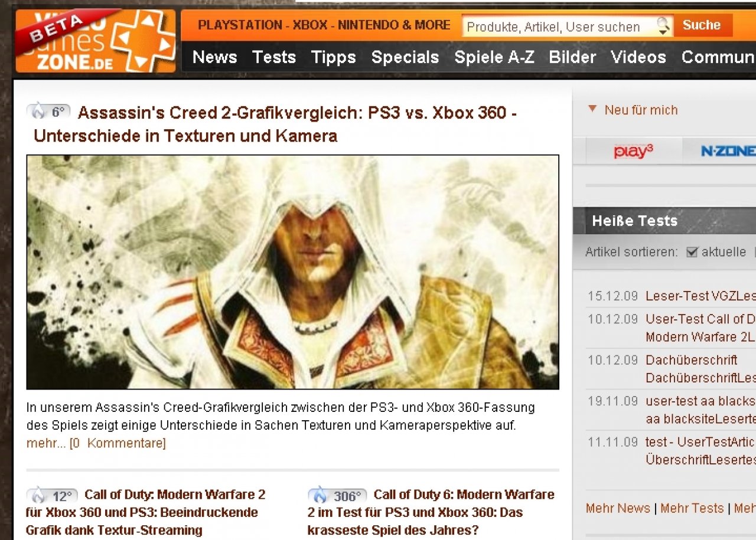
Task: Click the magnifier icon in search box
Action: 664,25
